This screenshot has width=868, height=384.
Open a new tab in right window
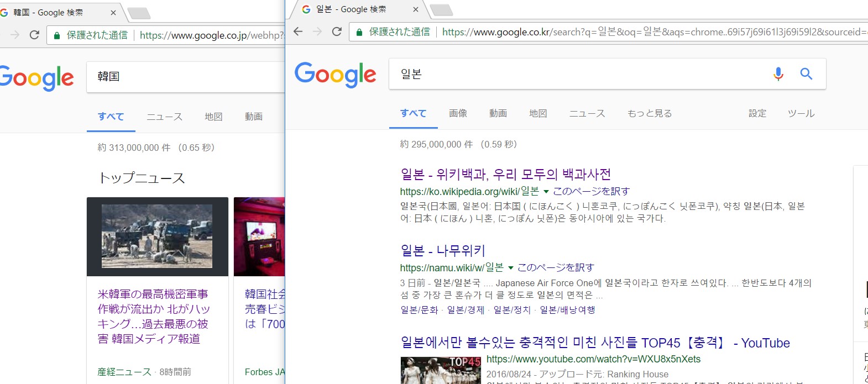click(x=441, y=9)
